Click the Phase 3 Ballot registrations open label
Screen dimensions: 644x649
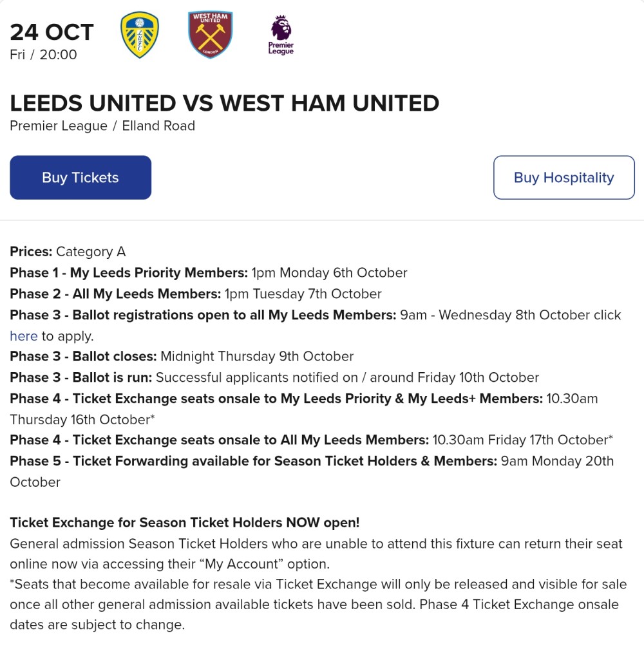click(203, 315)
